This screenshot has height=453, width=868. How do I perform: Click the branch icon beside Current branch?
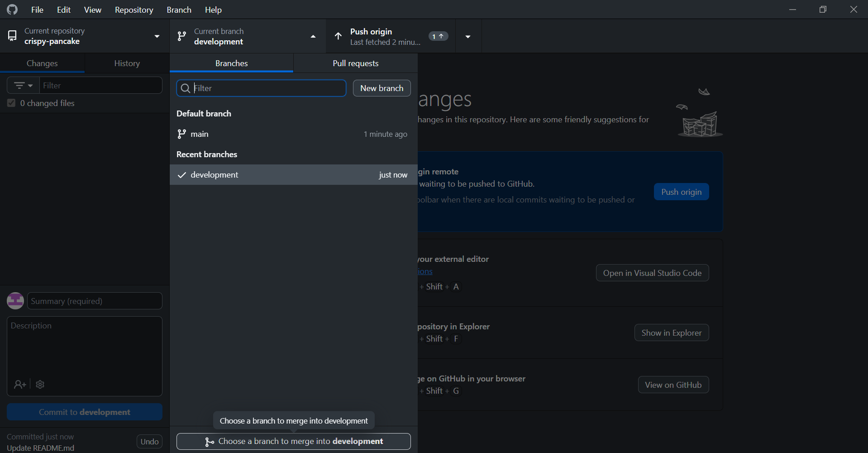[182, 36]
